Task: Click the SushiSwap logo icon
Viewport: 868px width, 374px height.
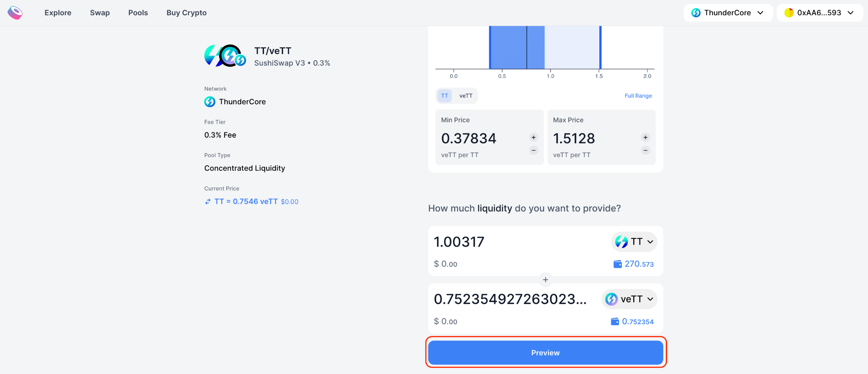Action: (x=15, y=13)
